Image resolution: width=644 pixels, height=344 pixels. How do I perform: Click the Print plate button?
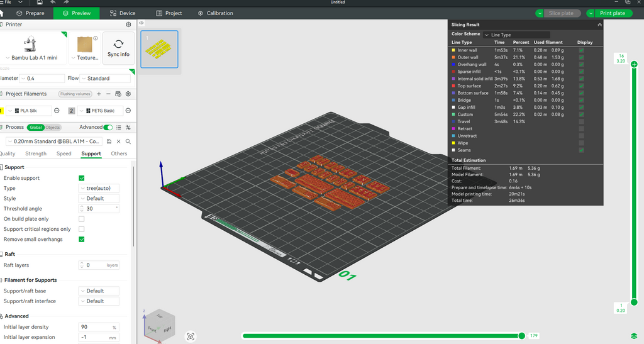[x=612, y=13]
